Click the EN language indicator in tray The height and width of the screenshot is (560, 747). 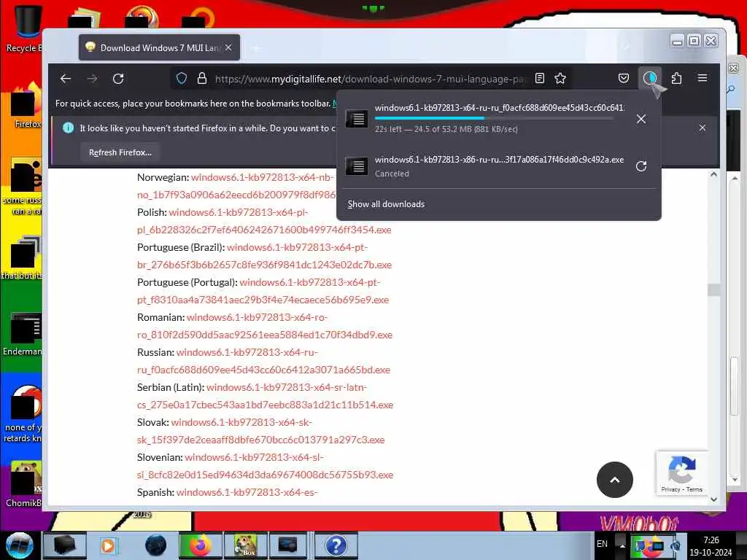click(x=602, y=544)
